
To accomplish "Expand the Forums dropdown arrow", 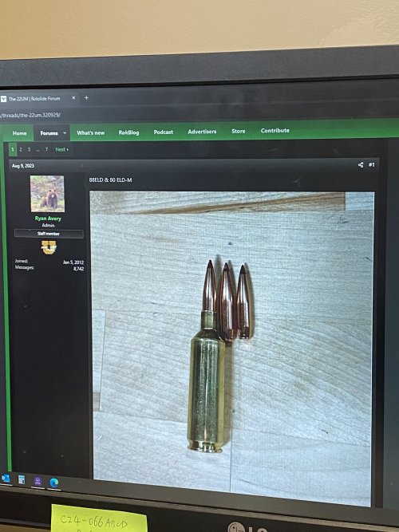I will (x=65, y=133).
